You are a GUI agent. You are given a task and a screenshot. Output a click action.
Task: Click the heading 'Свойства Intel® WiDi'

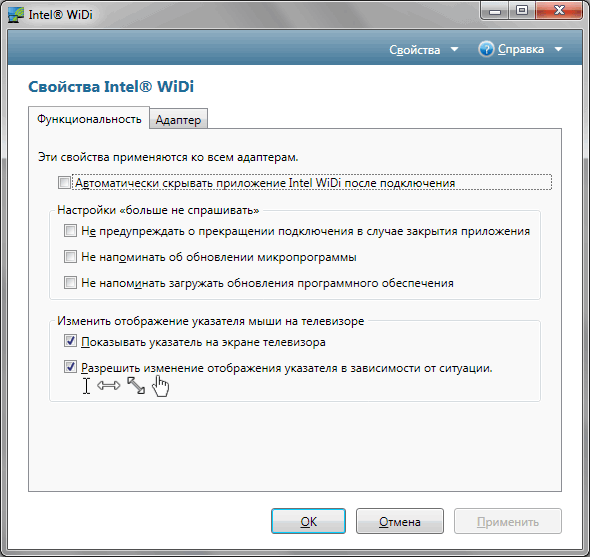[111, 87]
